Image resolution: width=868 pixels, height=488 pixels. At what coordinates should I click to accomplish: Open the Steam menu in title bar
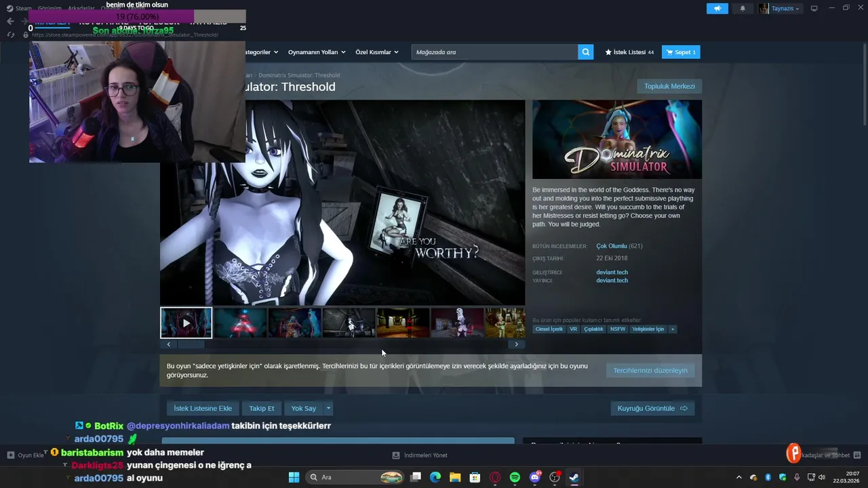coord(24,8)
